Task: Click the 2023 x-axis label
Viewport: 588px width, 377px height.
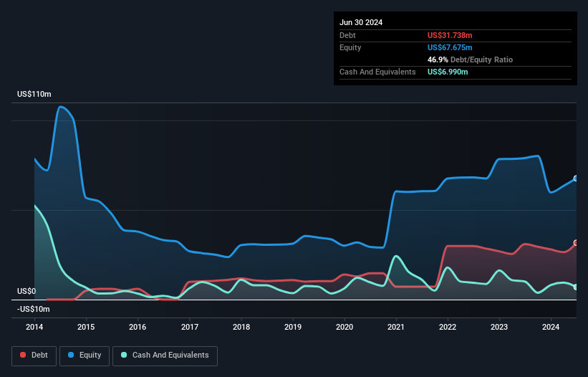Action: point(499,327)
